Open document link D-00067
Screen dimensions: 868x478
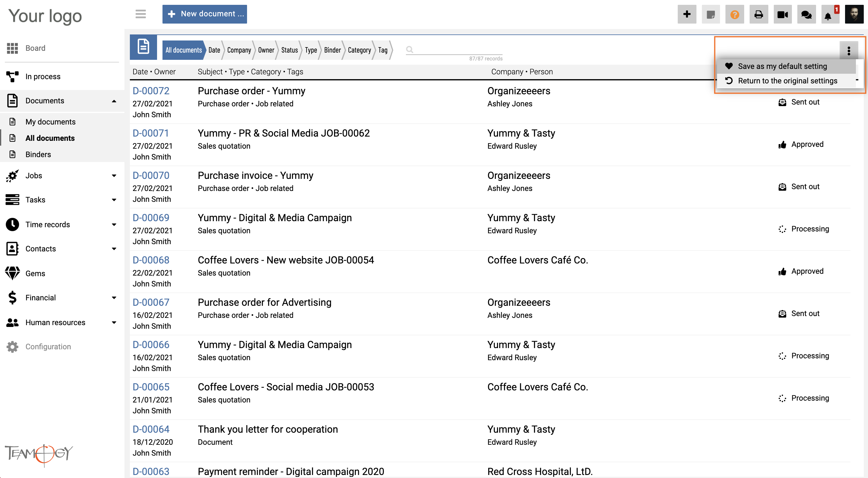[151, 302]
